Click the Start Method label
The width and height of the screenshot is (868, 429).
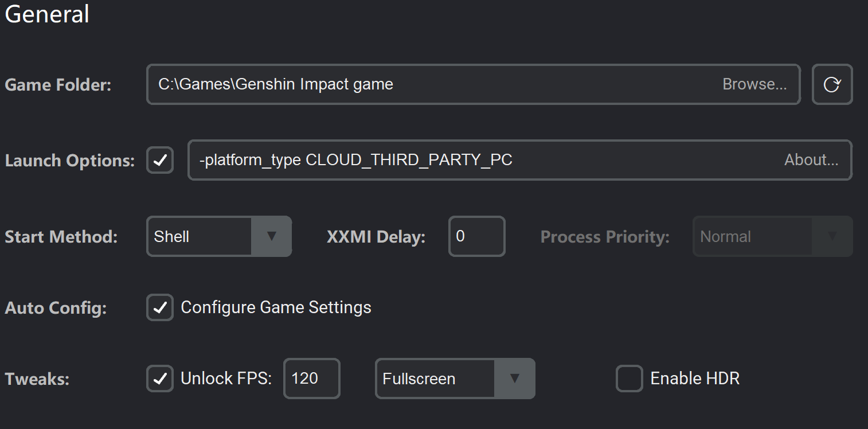coord(61,237)
